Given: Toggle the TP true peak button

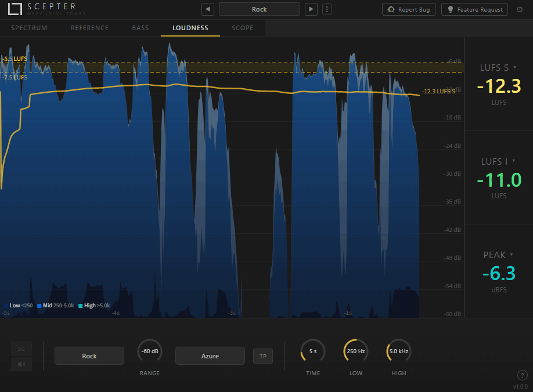Looking at the screenshot, I should tap(262, 355).
